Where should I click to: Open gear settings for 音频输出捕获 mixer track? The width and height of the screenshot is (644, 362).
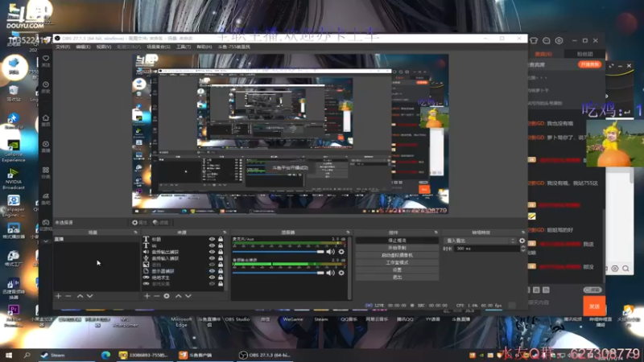click(x=341, y=273)
